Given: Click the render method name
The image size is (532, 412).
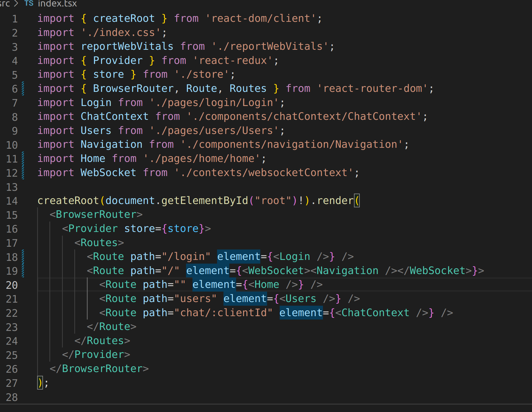Looking at the screenshot, I should [x=335, y=201].
